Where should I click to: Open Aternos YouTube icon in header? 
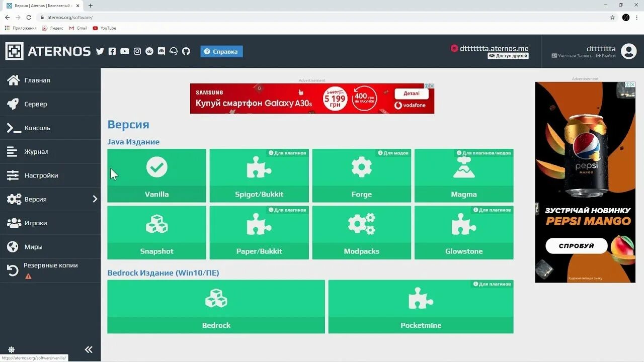pyautogui.click(x=125, y=51)
